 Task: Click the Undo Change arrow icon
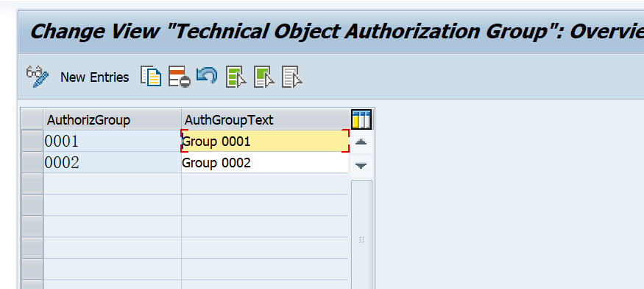pyautogui.click(x=207, y=76)
